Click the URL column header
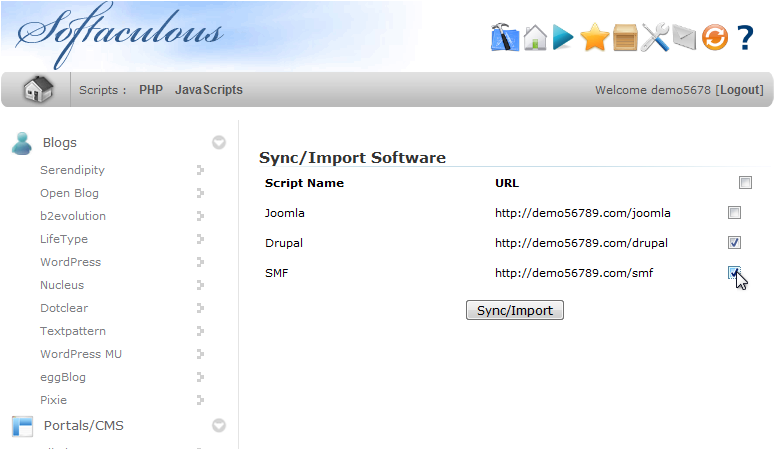 point(507,183)
